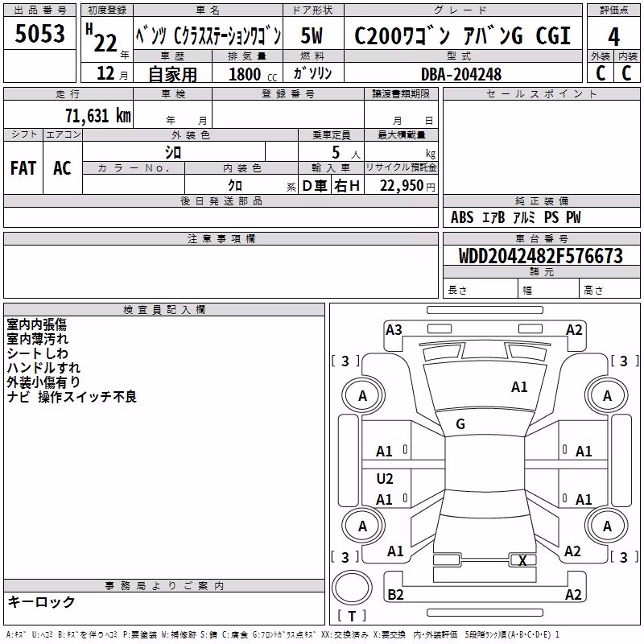Click inspector note 室内薄汚れ
Image resolution: width=644 pixels, height=644 pixels.
(37, 339)
